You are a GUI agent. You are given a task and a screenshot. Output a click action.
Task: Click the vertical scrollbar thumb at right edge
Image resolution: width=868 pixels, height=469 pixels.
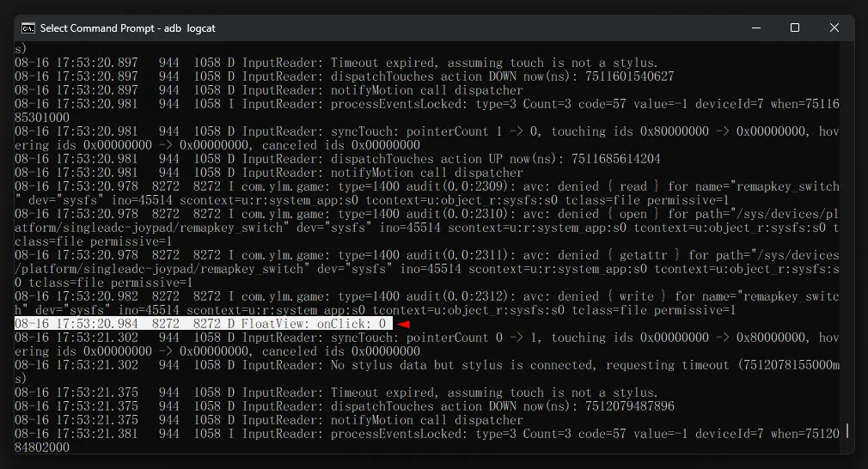click(x=847, y=429)
